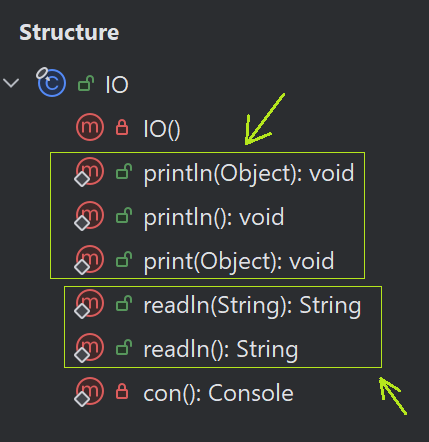Click red private lock beside con()

tap(122, 391)
